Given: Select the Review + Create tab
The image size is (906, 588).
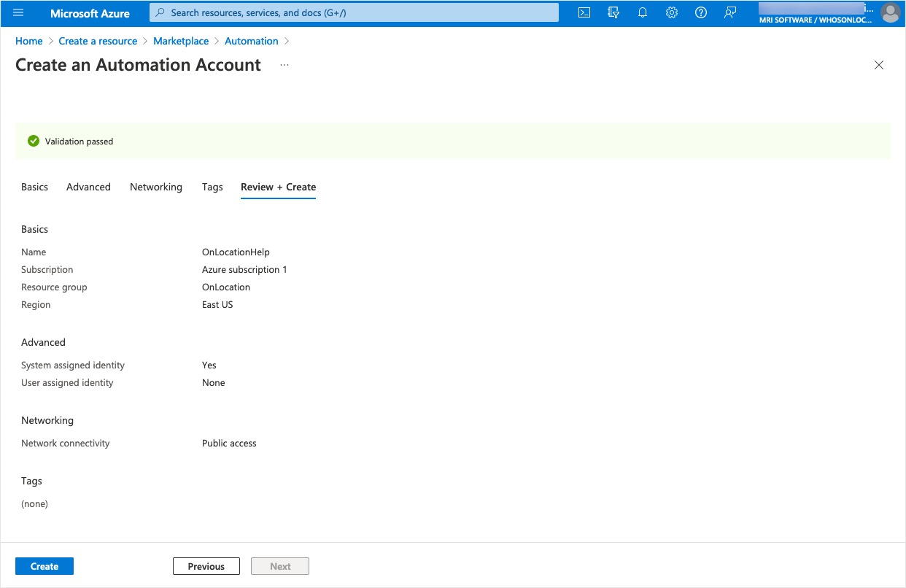Looking at the screenshot, I should [278, 187].
